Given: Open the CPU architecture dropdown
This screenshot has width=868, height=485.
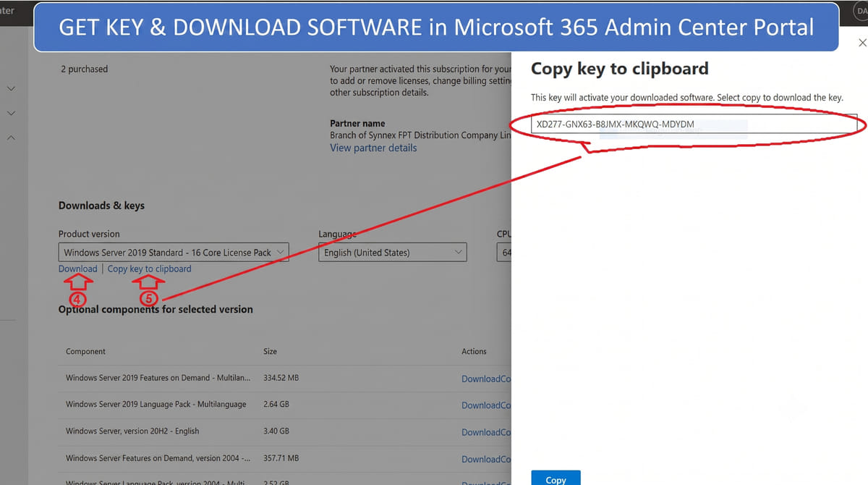Looking at the screenshot, I should tap(504, 253).
